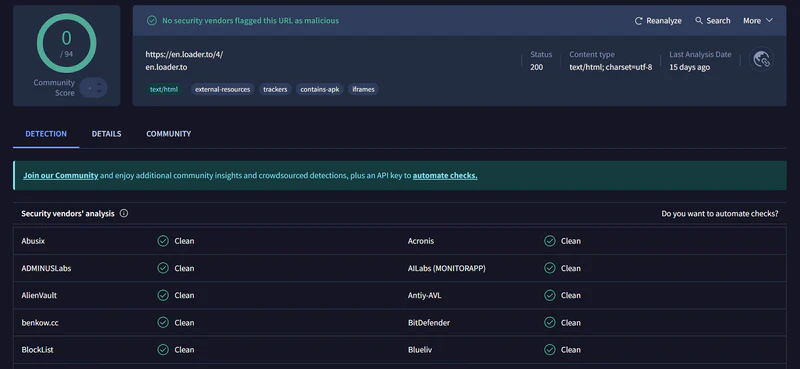
Task: Click the BlockList vendor name
Action: coord(38,350)
